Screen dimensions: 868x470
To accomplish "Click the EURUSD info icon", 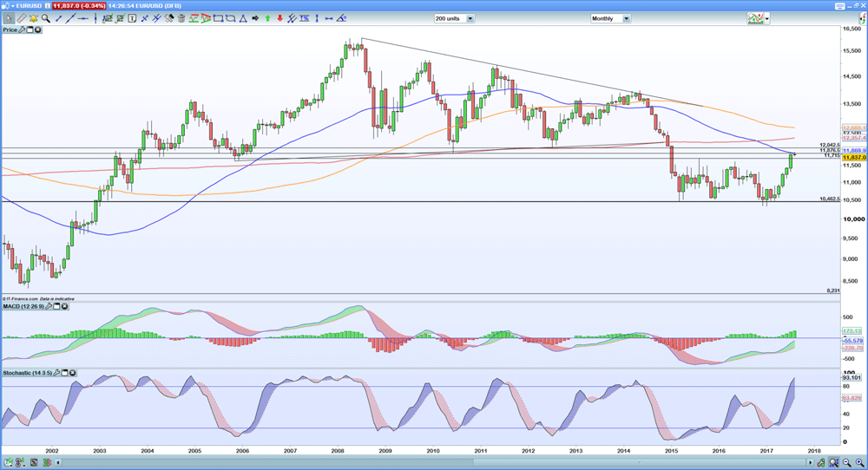I will coord(48,5).
